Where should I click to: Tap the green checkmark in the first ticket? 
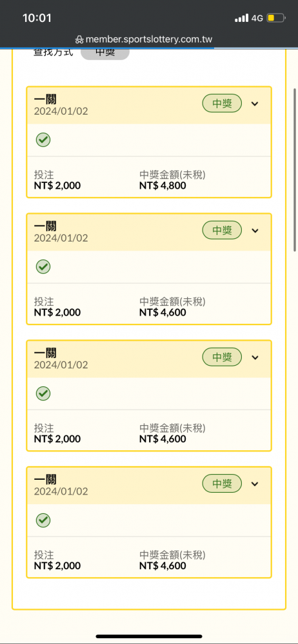pos(43,140)
